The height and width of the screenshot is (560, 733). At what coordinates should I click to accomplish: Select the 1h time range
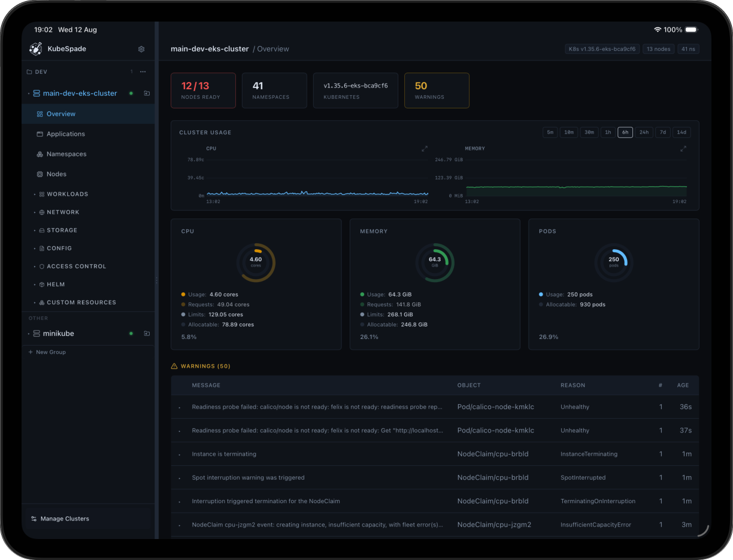click(608, 132)
